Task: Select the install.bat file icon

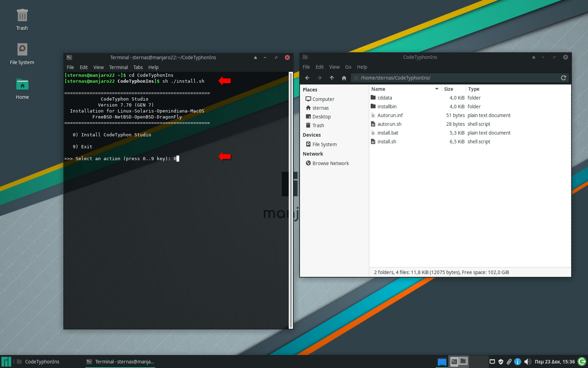Action: 373,133
